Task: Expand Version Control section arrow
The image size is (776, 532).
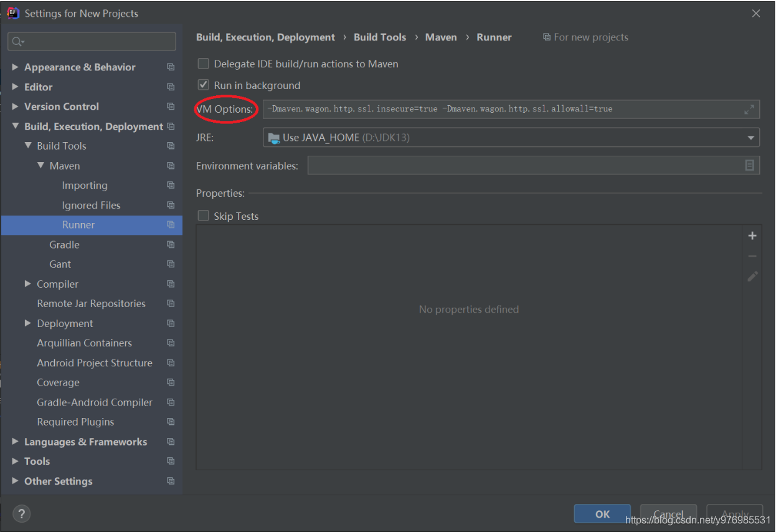Action: point(15,107)
